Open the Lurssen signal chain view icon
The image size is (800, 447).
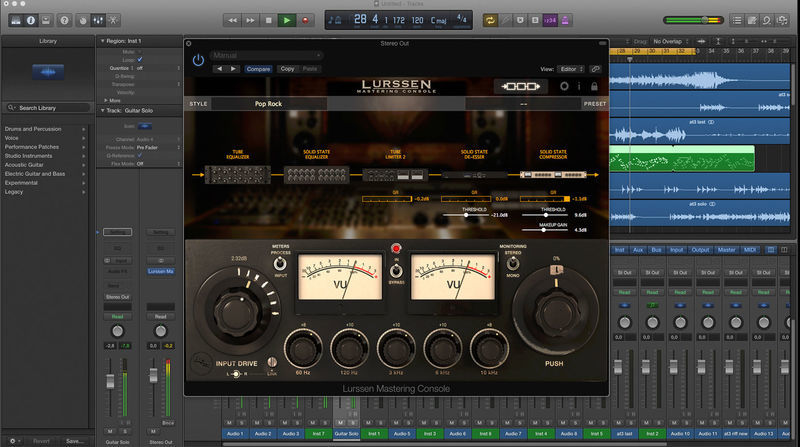click(x=520, y=86)
